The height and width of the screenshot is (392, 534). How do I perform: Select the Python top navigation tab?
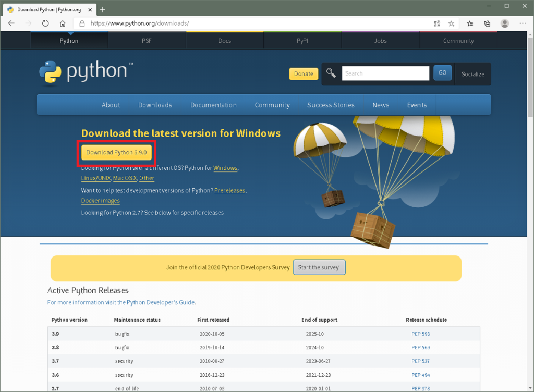point(69,41)
